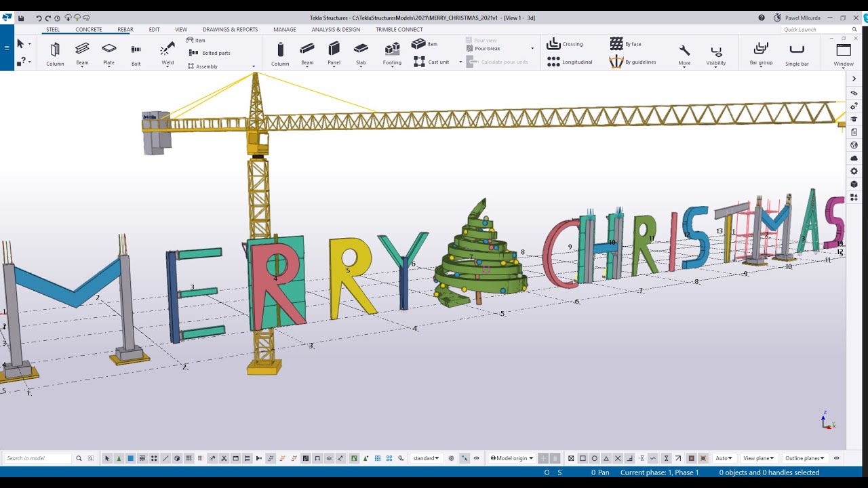Click the Save icon in title bar

(x=21, y=18)
